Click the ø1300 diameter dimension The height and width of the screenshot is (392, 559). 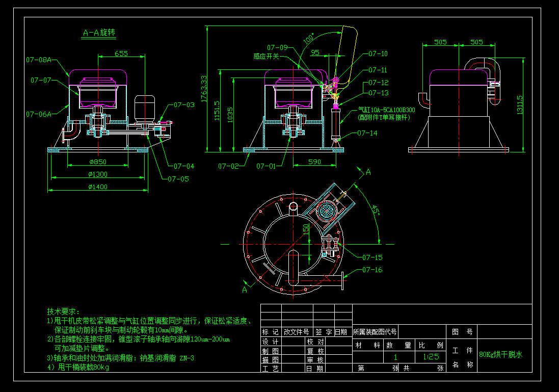(98, 174)
